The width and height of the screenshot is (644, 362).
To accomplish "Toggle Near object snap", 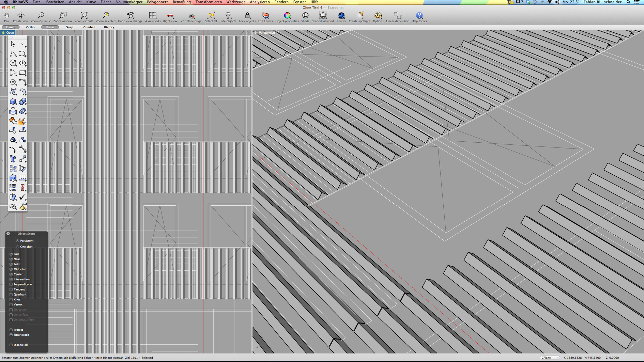I will (11, 259).
